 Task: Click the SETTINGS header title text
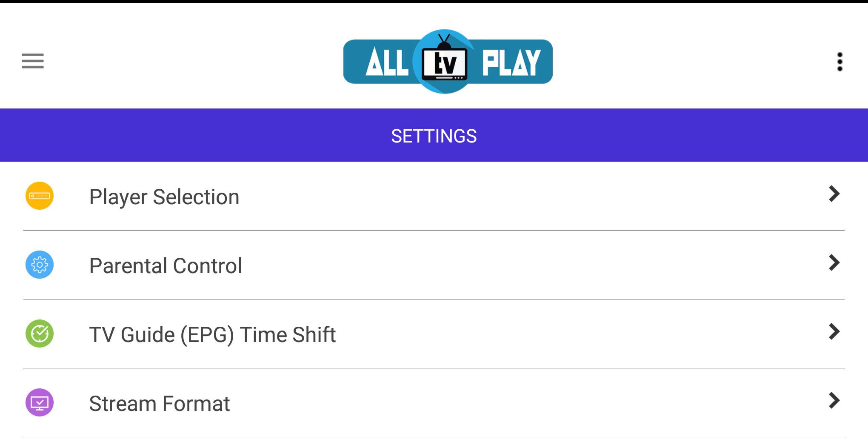tap(434, 136)
